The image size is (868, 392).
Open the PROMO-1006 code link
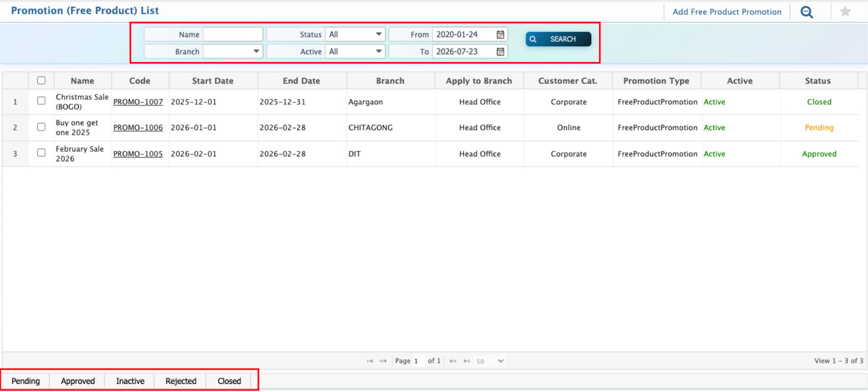pyautogui.click(x=138, y=128)
